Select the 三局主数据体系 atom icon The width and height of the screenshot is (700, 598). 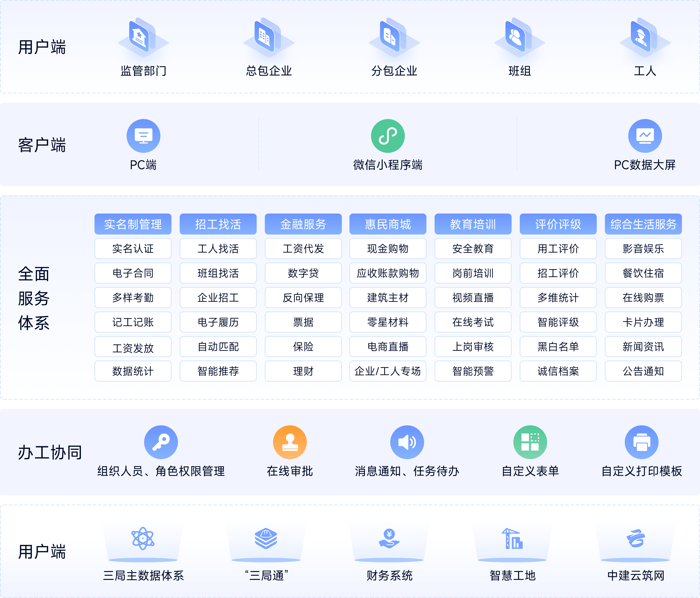(x=143, y=538)
